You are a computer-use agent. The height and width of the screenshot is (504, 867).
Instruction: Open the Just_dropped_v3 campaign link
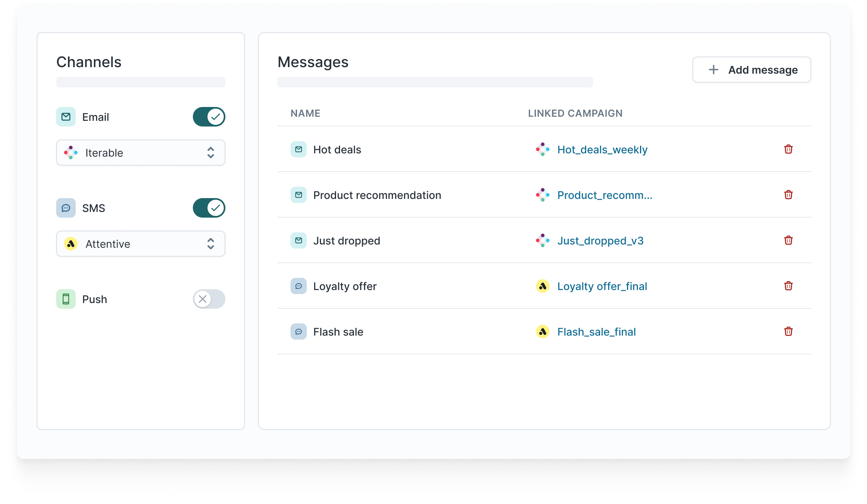pyautogui.click(x=600, y=241)
